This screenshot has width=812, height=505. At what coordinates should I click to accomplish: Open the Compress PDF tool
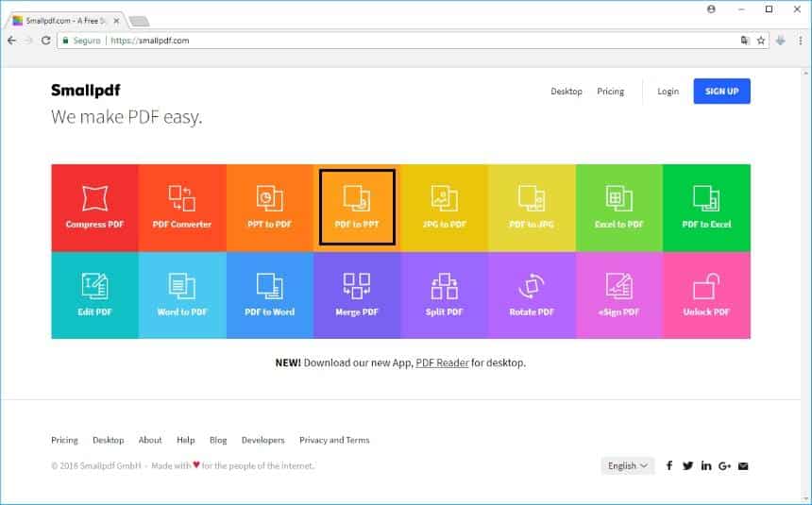94,208
